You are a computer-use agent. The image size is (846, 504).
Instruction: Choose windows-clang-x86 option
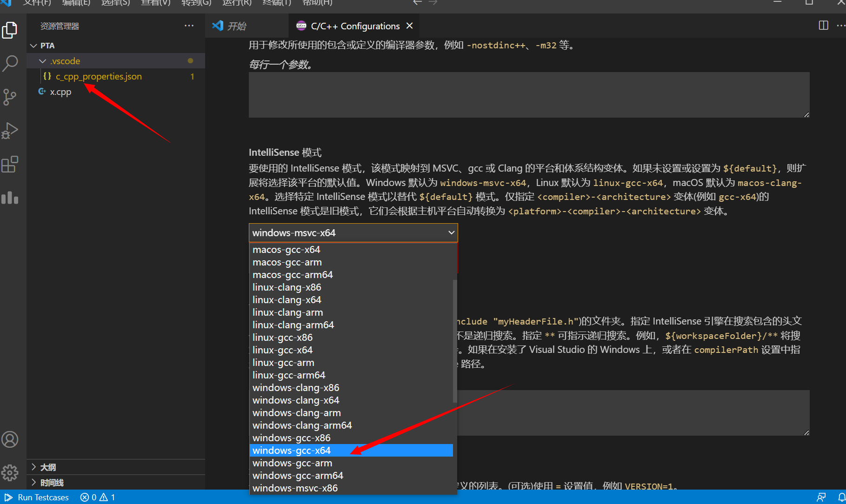(351, 388)
